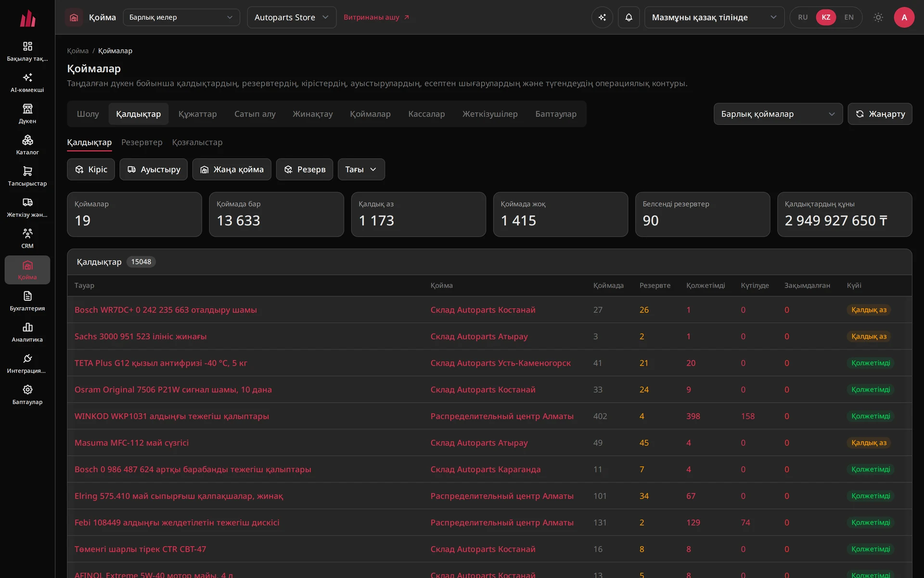Toggle the light theme sun icon
The image size is (924, 578).
coord(878,17)
